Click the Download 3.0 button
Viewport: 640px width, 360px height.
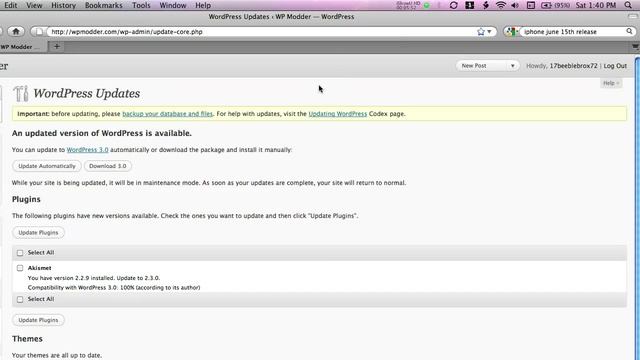tap(108, 166)
